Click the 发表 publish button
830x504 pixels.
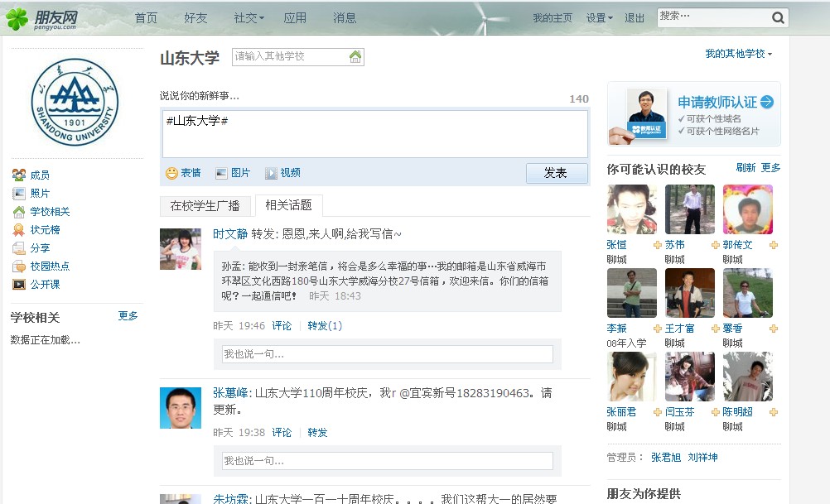coord(557,173)
